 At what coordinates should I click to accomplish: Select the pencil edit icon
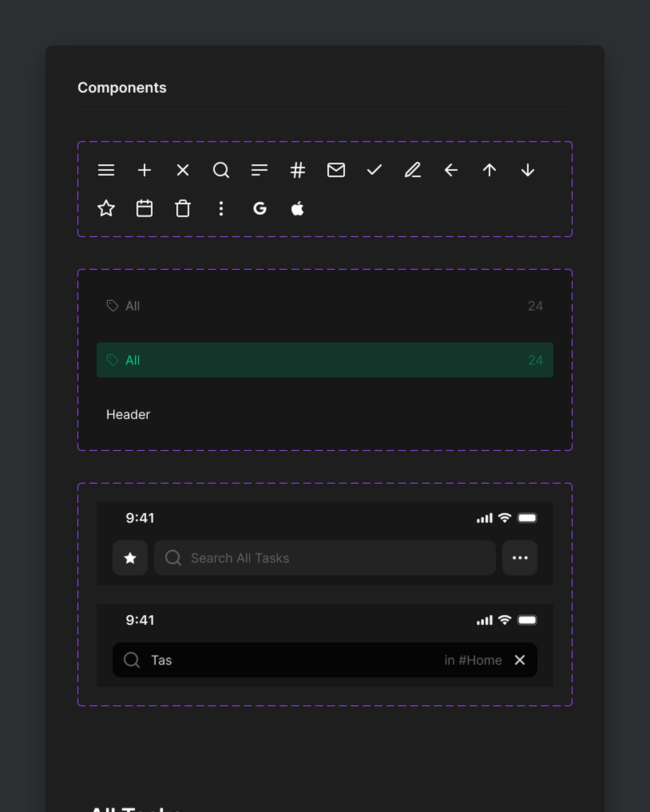pyautogui.click(x=413, y=170)
